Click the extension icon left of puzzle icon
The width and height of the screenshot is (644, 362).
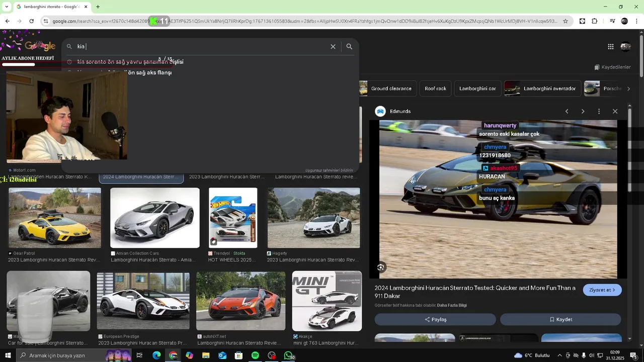582,21
